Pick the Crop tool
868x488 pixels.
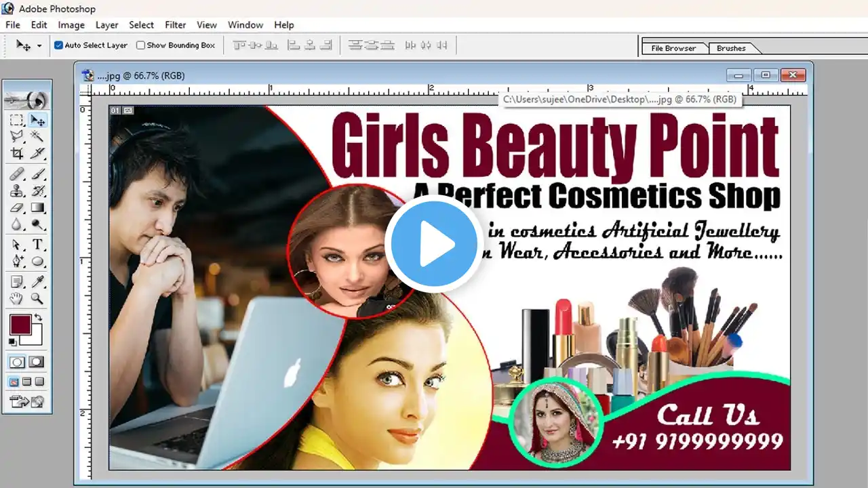(17, 154)
